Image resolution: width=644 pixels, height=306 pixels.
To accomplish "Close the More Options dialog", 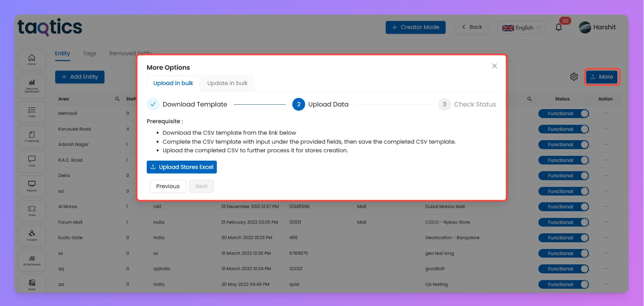I will click(495, 66).
